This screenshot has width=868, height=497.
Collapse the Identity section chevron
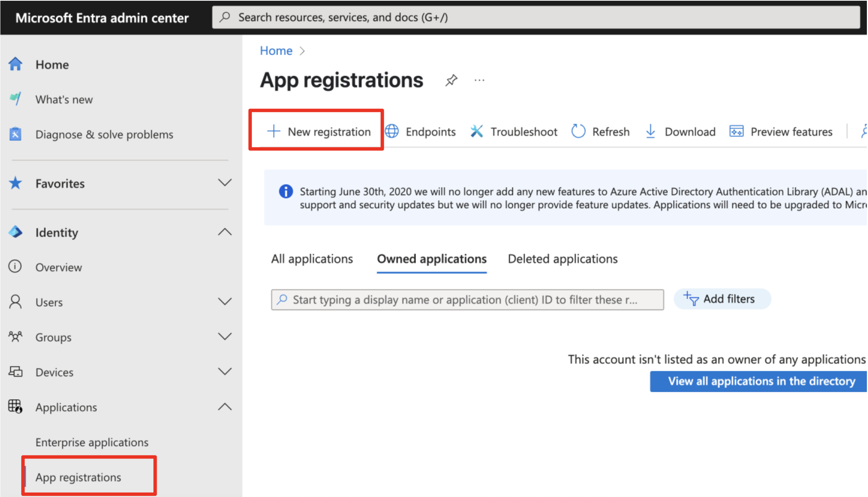pos(225,232)
